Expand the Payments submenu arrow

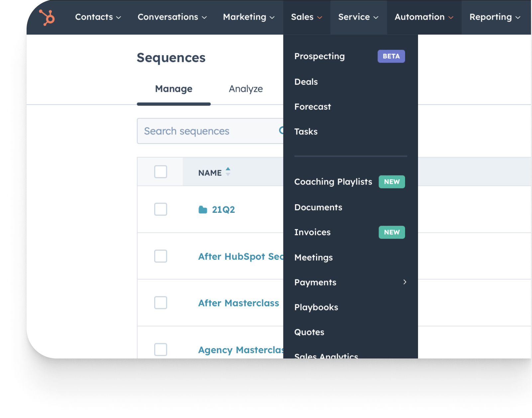pos(405,282)
